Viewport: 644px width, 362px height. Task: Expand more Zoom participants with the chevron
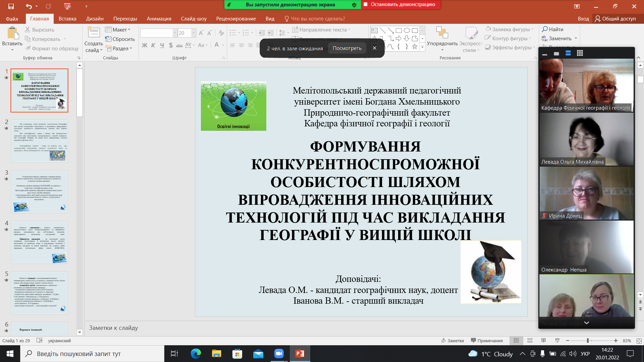(587, 323)
